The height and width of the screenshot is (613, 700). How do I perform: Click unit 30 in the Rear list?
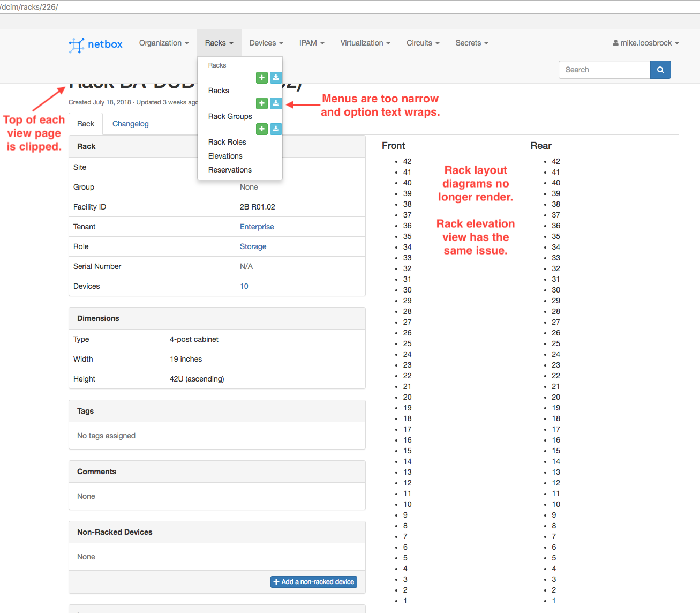[556, 290]
